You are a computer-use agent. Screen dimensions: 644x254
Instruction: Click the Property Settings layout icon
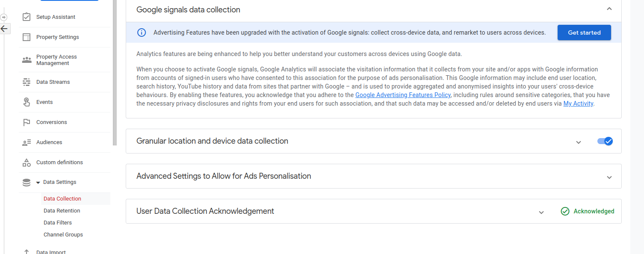[x=27, y=37]
